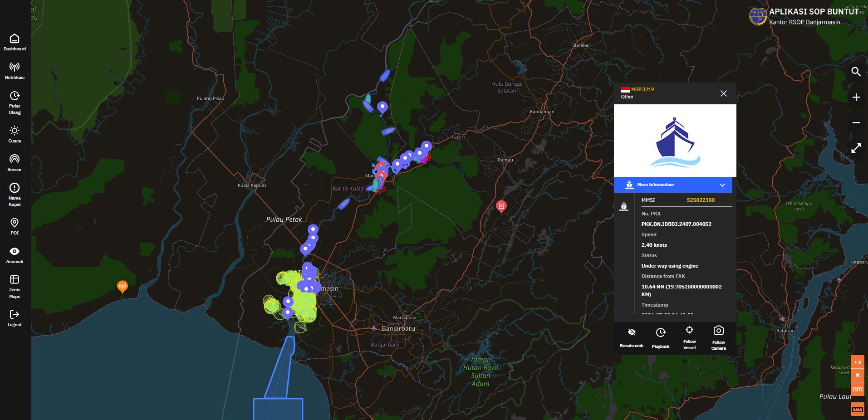Open the vessel Playback

[660, 338]
